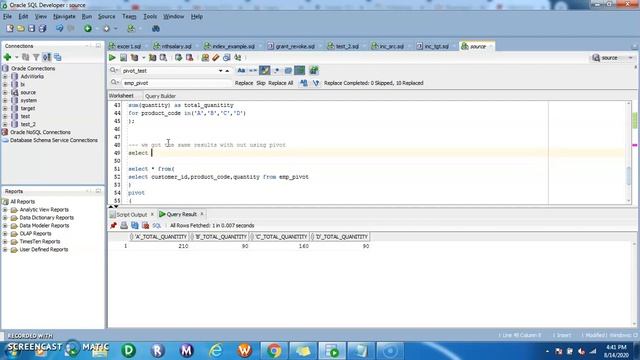Toggle the whole word search option
Screen dimensions: 640x360
(x=253, y=70)
